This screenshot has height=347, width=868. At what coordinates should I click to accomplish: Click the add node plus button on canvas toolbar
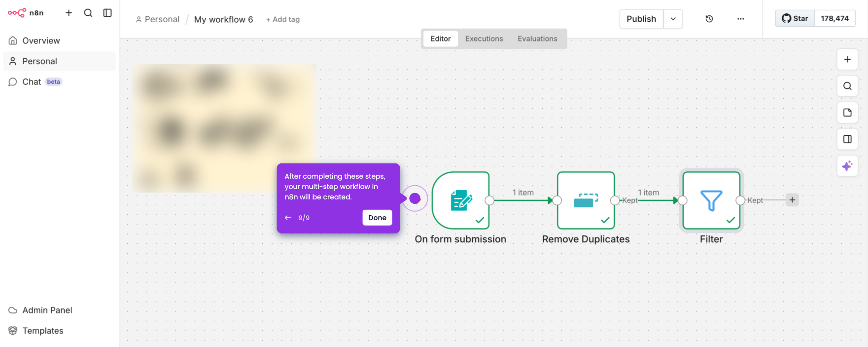[x=847, y=59]
